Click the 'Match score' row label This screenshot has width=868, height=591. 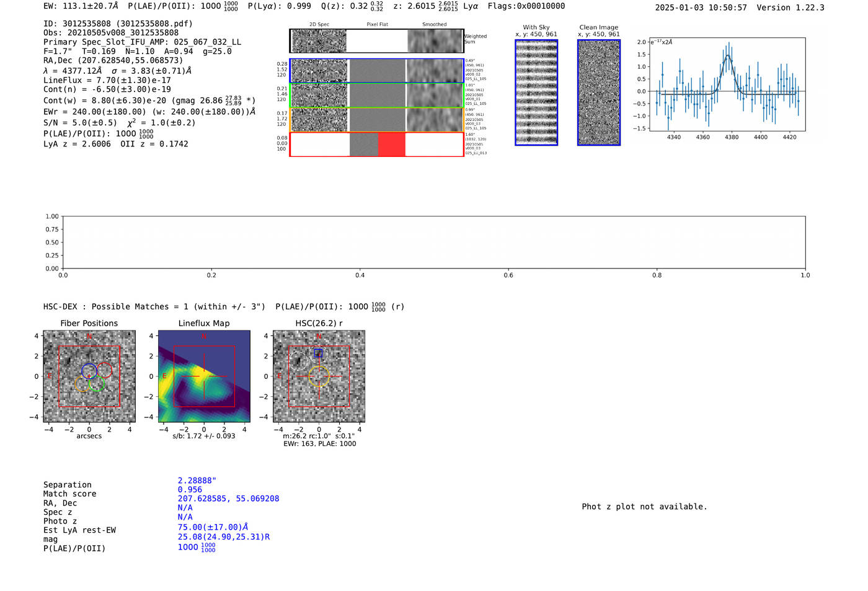tap(70, 494)
